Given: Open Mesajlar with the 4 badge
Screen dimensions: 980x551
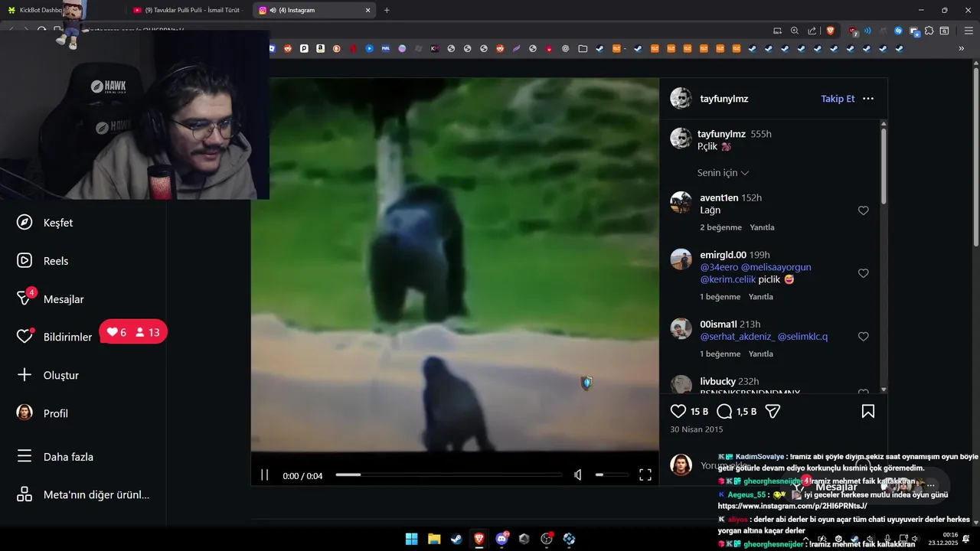Looking at the screenshot, I should [51, 299].
